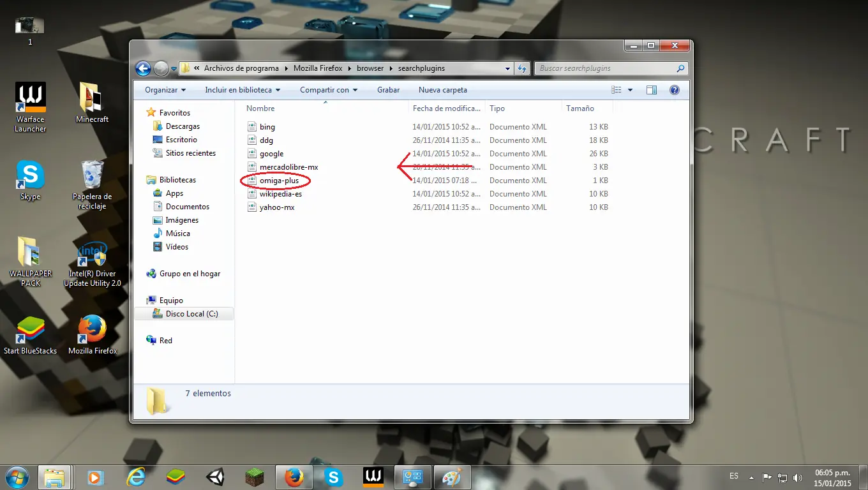The image size is (868, 490).
Task: Click the Back navigation arrow in Explorer
Action: (x=143, y=68)
